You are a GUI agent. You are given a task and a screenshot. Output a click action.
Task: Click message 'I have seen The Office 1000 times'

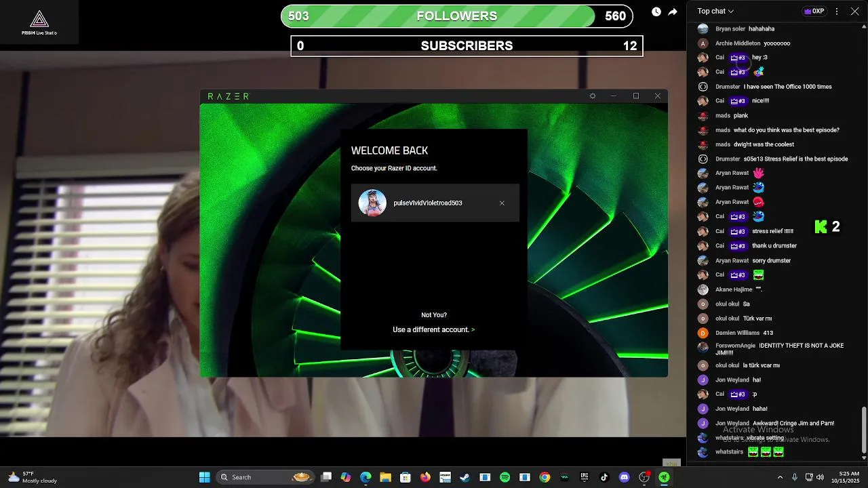click(787, 87)
